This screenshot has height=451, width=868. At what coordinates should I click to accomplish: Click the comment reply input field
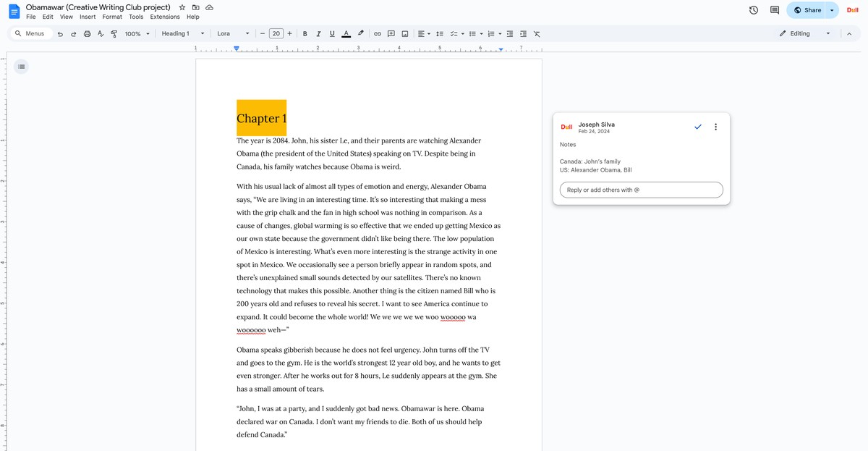click(641, 190)
